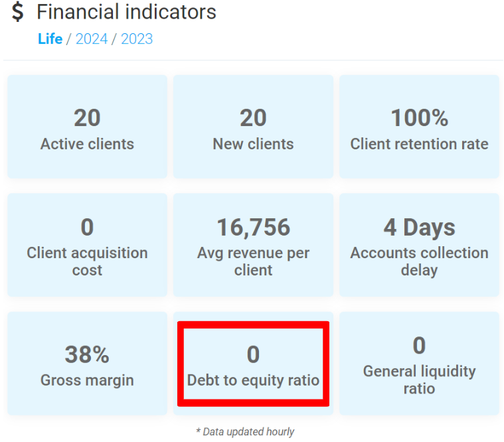The image size is (504, 442).
Task: Select the highlighted Debt to equity ratio card
Action: coord(253,363)
